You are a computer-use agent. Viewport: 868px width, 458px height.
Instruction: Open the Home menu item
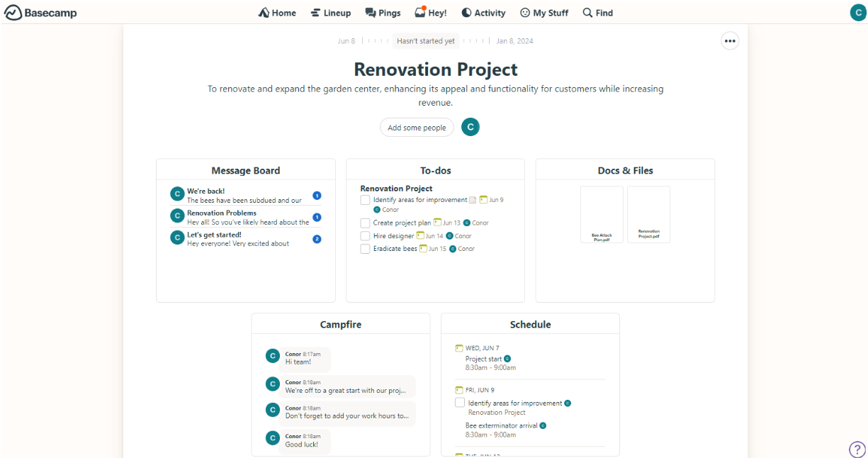pyautogui.click(x=277, y=13)
